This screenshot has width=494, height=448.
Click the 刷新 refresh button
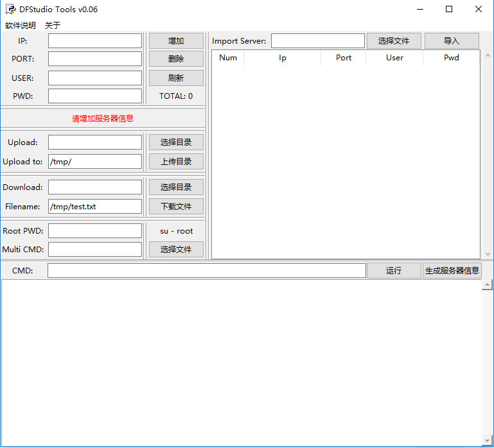tap(176, 78)
